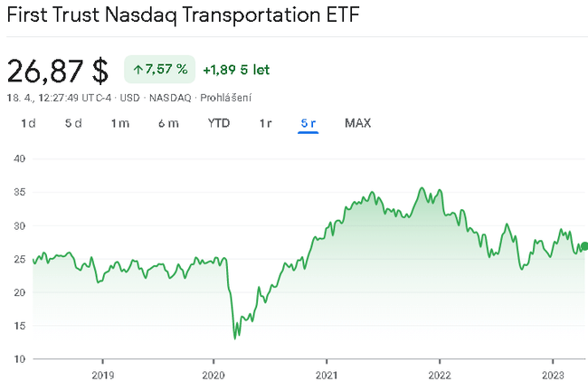Screen dimensions: 588x382
Task: Click the active 5r range tab
Action: point(308,123)
